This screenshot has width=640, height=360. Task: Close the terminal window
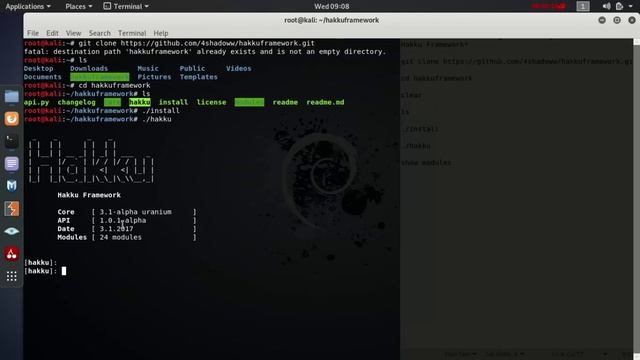pyautogui.click(x=632, y=20)
